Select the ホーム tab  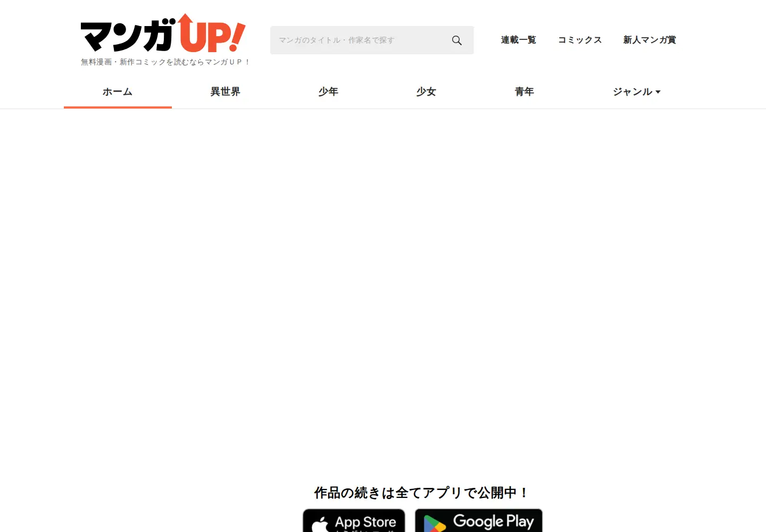point(118,92)
